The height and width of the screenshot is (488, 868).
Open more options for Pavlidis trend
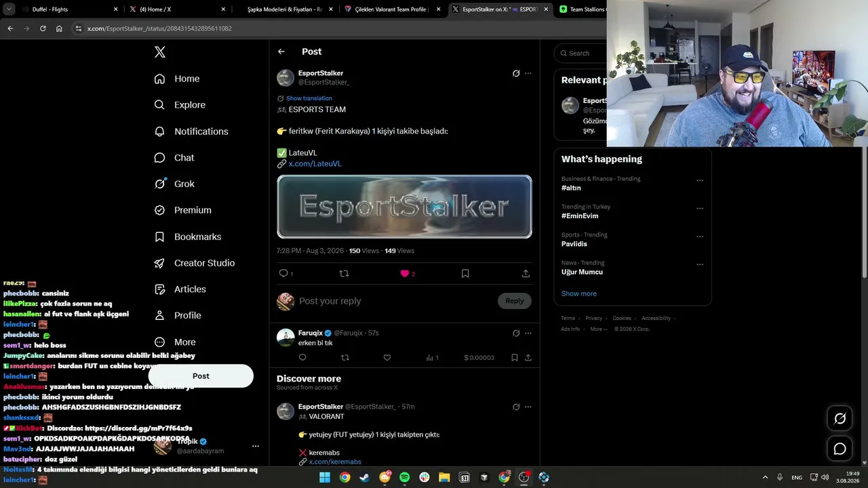700,237
